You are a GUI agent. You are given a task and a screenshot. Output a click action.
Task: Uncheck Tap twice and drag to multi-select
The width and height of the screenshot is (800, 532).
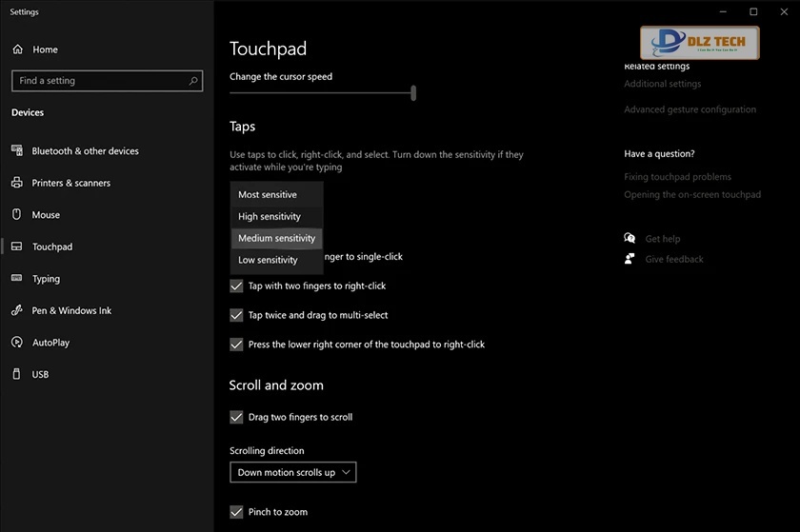[236, 315]
